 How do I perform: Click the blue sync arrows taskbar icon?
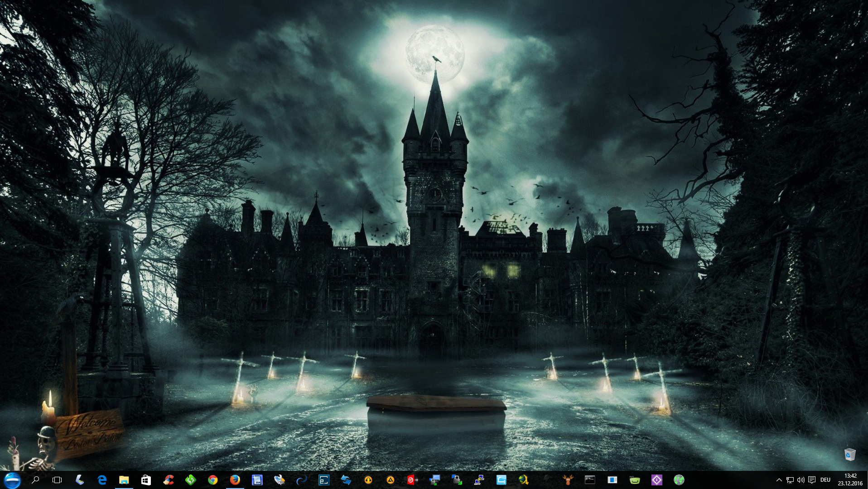[x=346, y=480]
